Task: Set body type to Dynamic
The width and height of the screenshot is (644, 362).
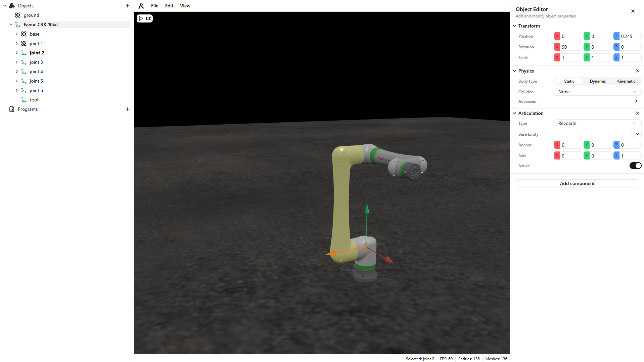Action: (x=598, y=81)
